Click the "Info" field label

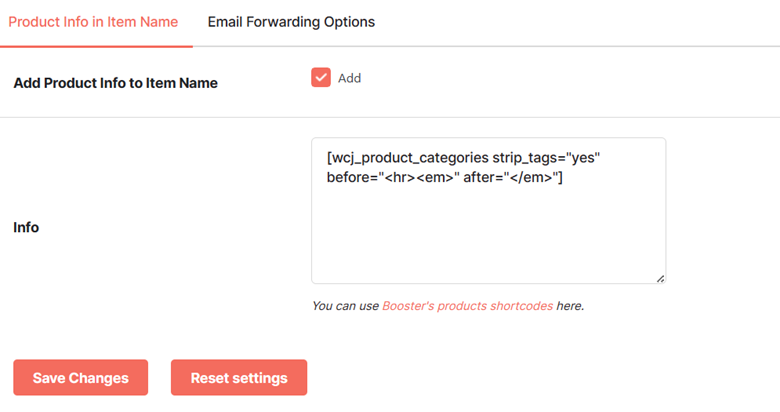(26, 227)
